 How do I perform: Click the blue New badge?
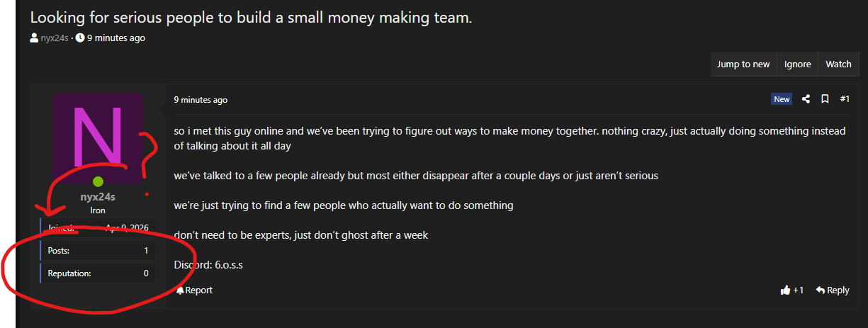click(x=782, y=99)
